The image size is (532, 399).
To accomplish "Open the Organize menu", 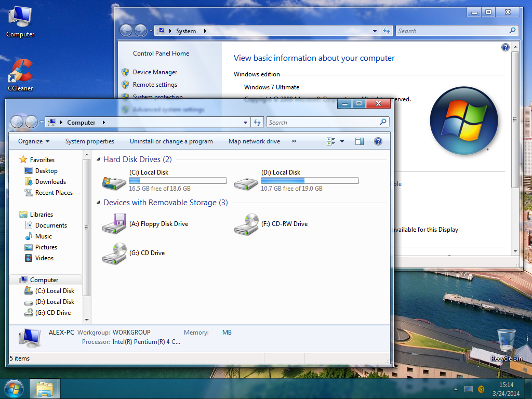I will 32,141.
